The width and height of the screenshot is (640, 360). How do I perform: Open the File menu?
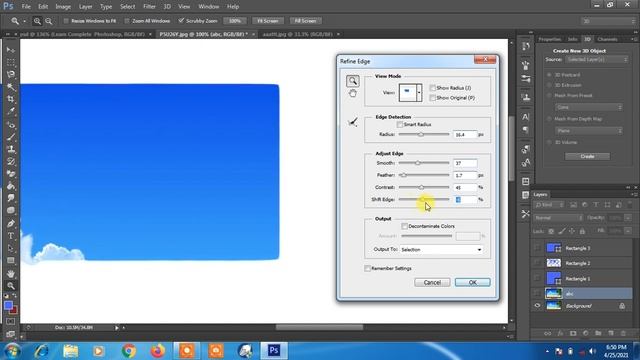[x=26, y=7]
